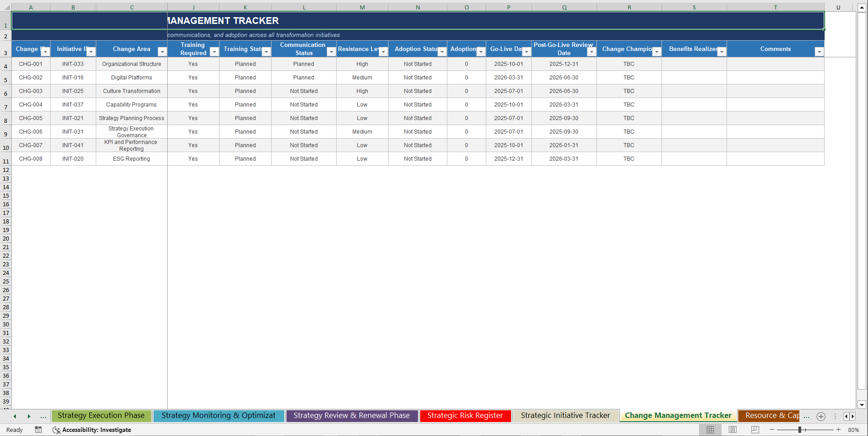
Task: Open the Training Required filter dropdown
Action: click(215, 52)
